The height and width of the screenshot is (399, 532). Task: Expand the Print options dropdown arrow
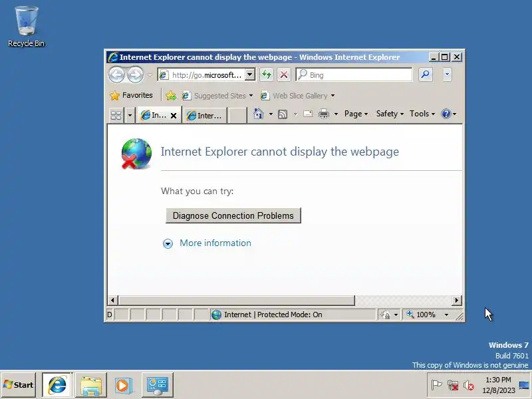336,114
